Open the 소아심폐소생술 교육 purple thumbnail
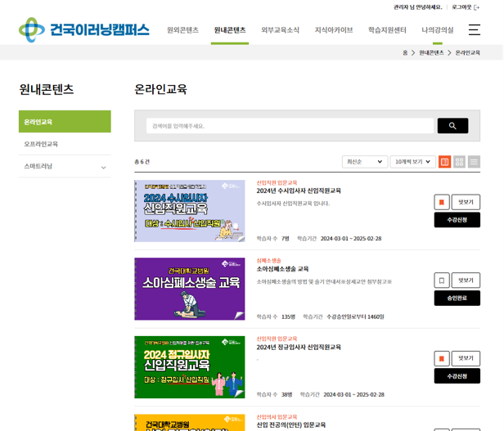 (x=190, y=289)
